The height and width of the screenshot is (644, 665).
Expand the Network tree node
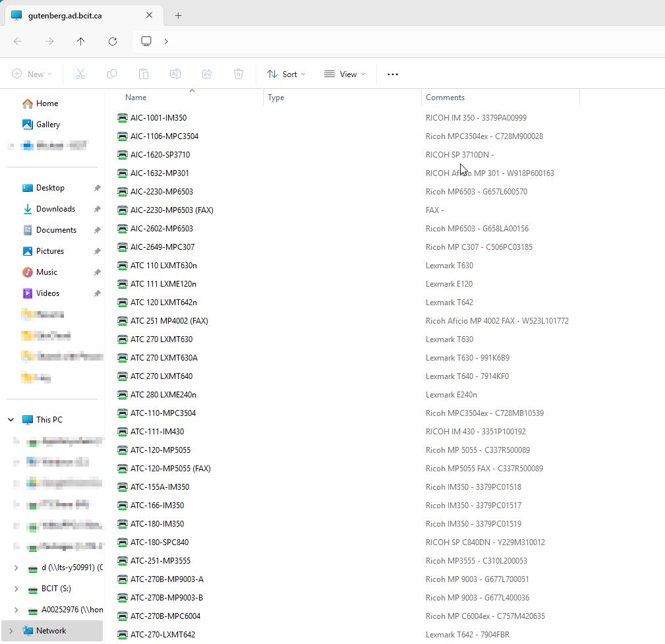click(x=11, y=631)
